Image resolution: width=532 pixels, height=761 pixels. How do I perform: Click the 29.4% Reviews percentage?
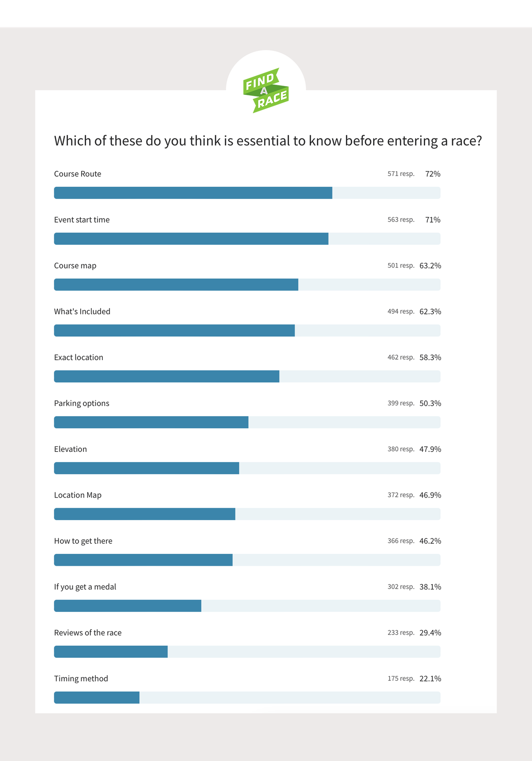point(430,633)
